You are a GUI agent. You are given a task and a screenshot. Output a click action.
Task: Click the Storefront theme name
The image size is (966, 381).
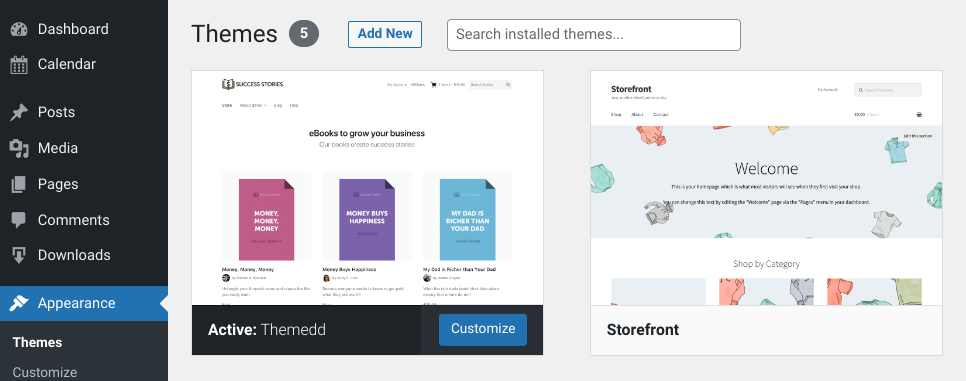[x=643, y=330]
